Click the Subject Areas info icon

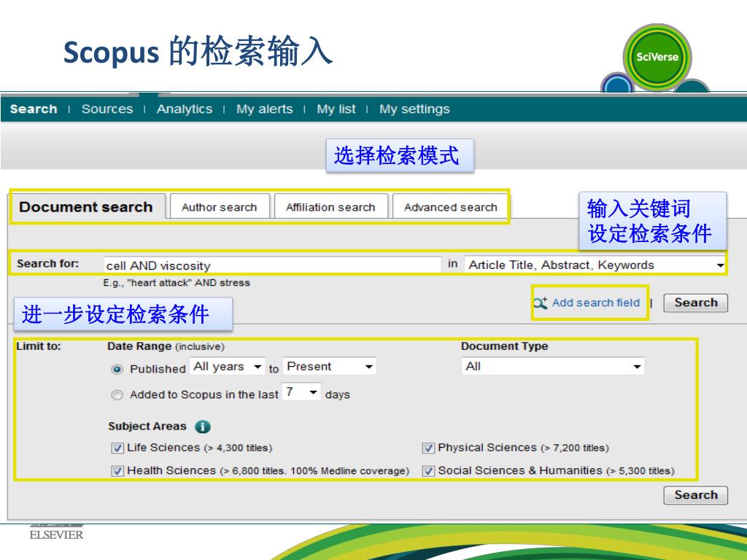pyautogui.click(x=203, y=427)
